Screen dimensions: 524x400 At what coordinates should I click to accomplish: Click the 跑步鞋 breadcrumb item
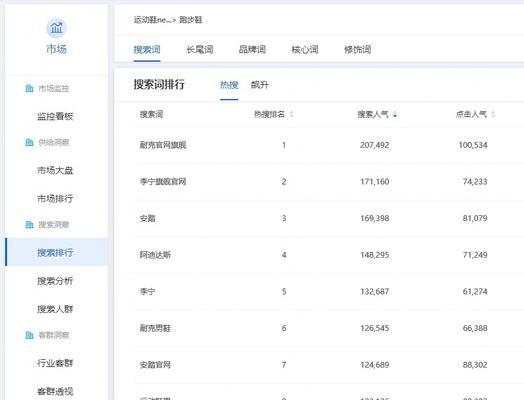tap(190, 20)
